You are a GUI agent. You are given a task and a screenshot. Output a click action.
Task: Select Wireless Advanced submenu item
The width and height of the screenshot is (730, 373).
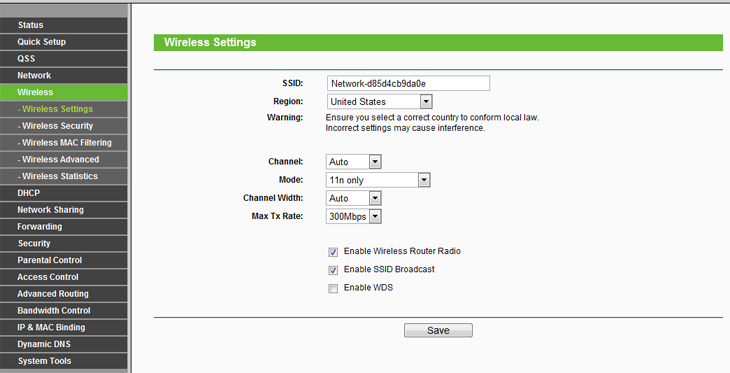tap(63, 159)
